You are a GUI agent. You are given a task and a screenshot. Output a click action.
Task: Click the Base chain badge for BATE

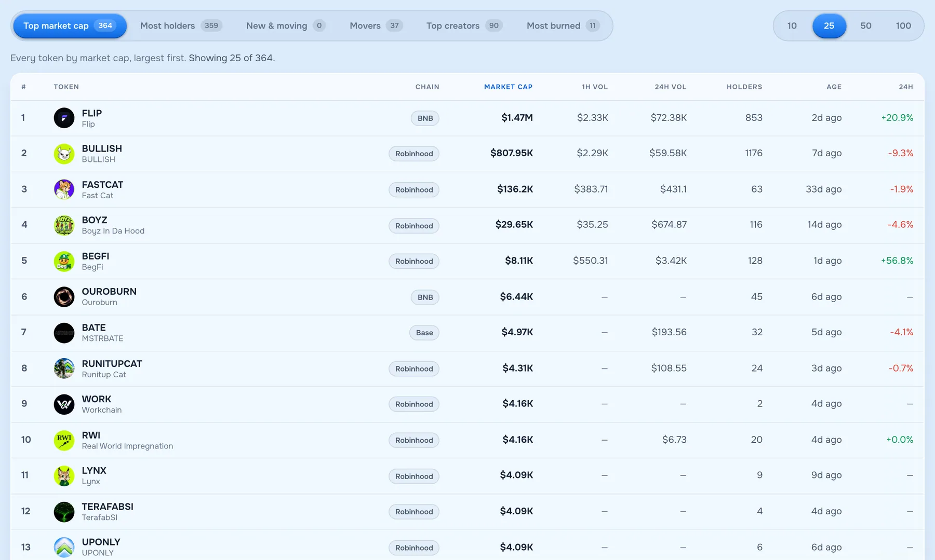coord(424,333)
